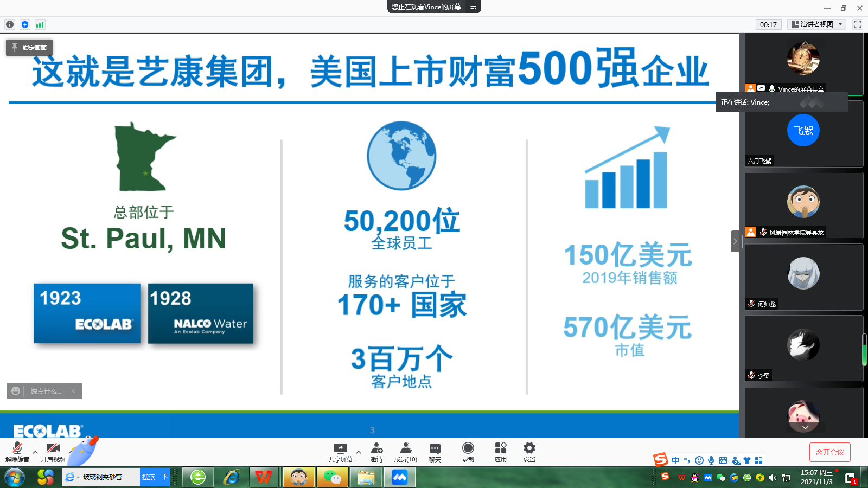Collapse participant video panel arrow
This screenshot has width=868, height=488.
coord(735,241)
